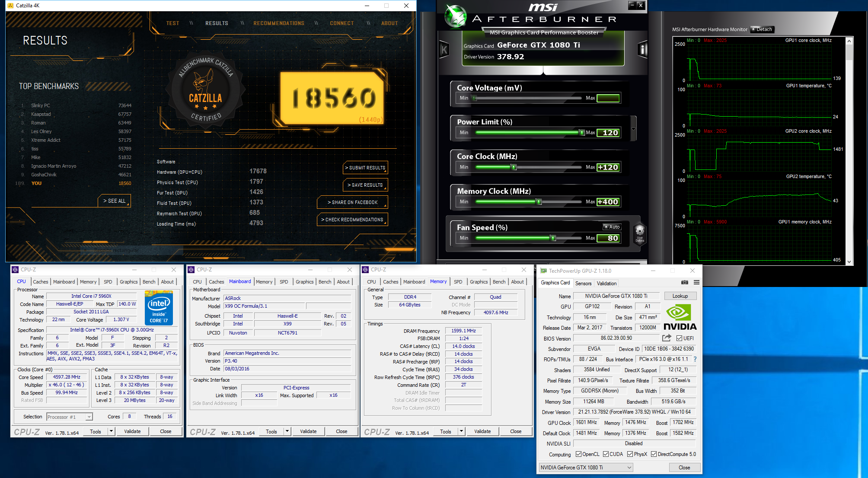Click the Close button in GPU-Z
This screenshot has height=478, width=868.
pos(684,468)
